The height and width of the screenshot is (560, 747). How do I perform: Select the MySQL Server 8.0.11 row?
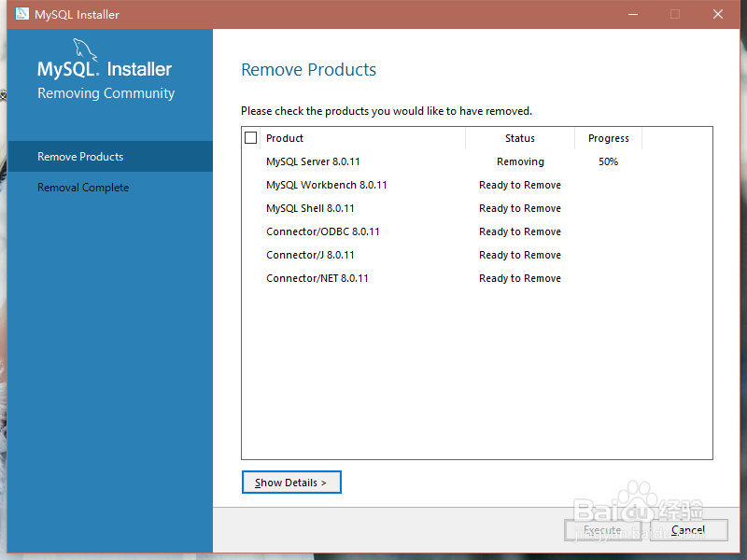pos(477,161)
